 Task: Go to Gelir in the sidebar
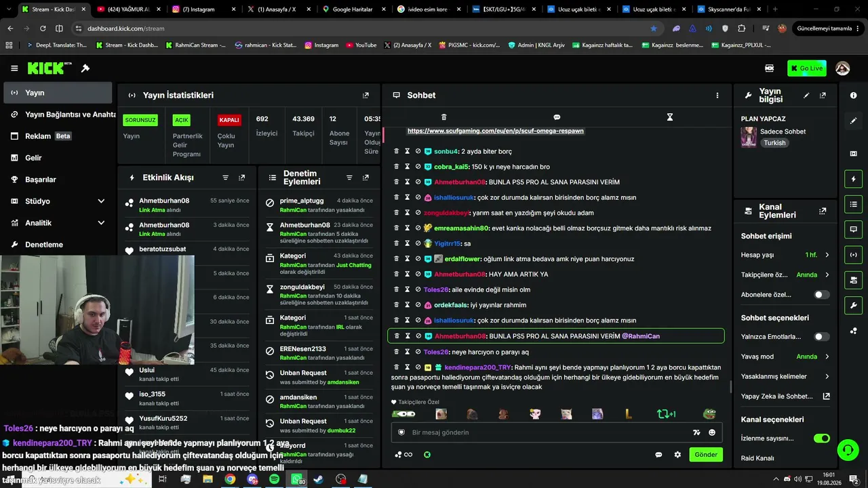point(58,158)
